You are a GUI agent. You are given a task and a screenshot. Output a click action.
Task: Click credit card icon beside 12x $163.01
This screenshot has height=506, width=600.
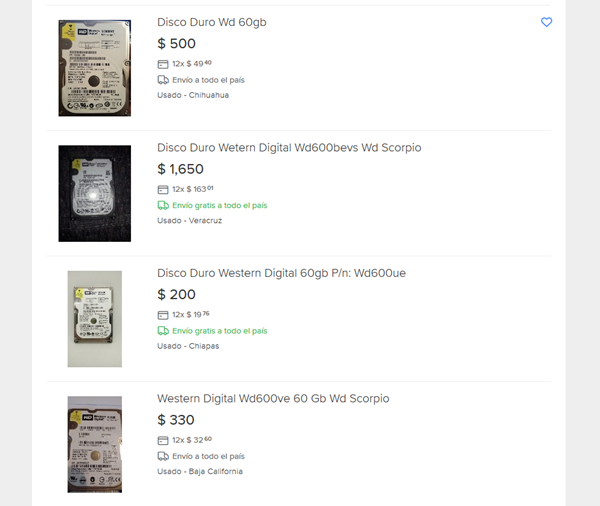[x=163, y=189]
